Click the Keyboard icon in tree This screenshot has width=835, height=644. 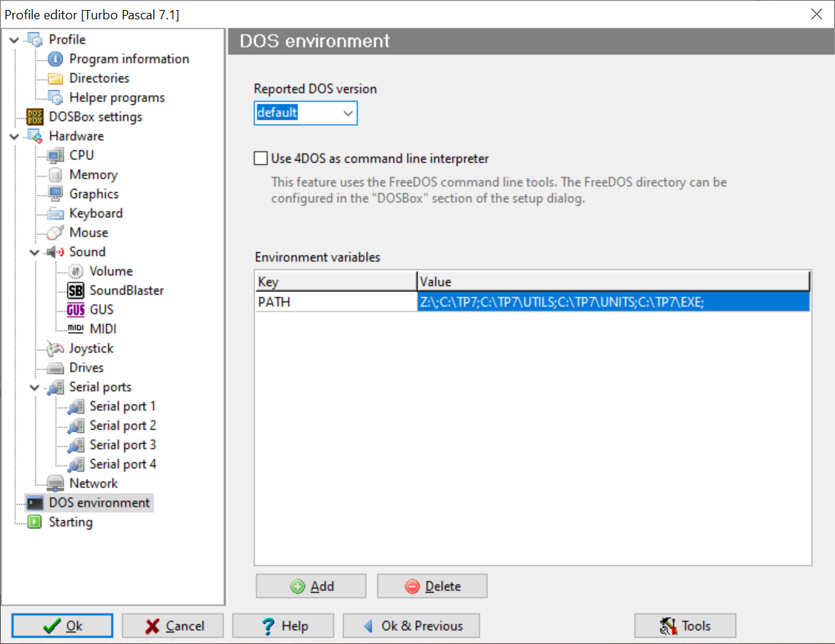55,214
